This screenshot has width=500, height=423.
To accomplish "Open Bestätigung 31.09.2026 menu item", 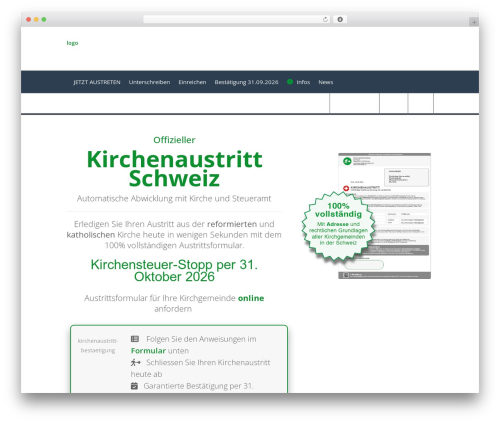I will pos(246,82).
